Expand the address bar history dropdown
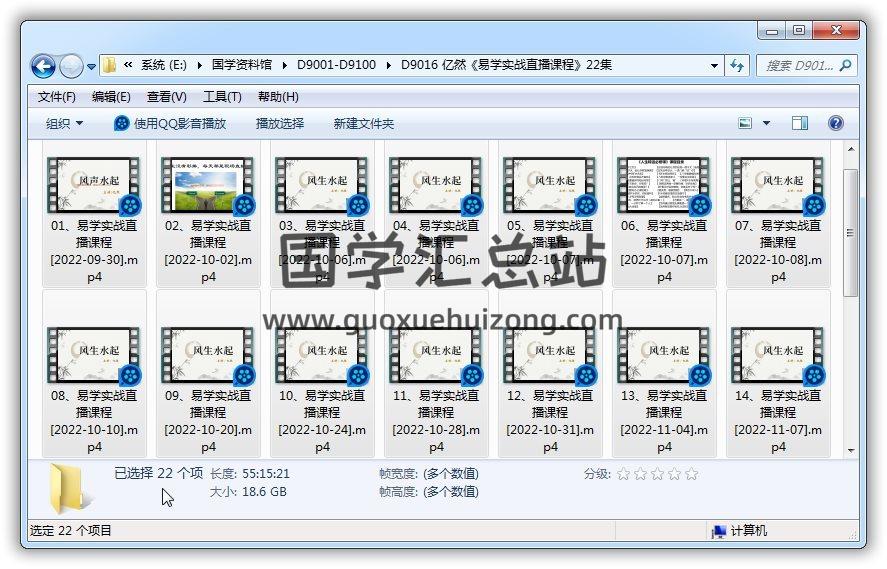 coord(714,66)
